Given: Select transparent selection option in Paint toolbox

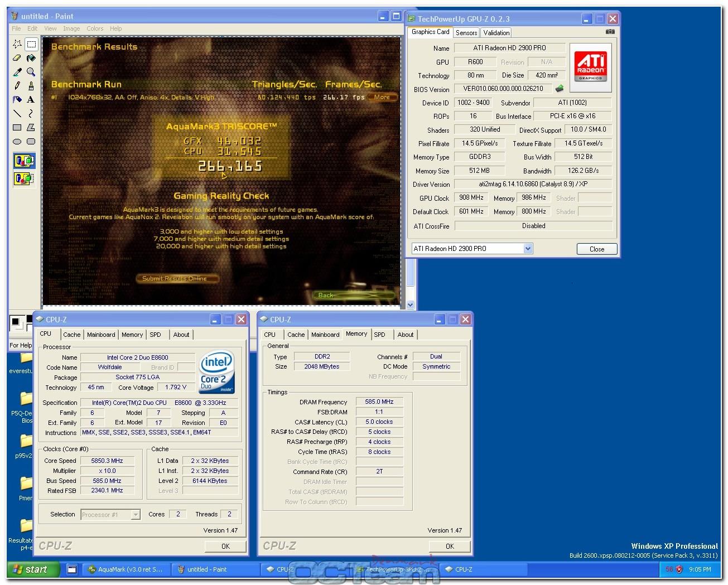Looking at the screenshot, I should 24,178.
